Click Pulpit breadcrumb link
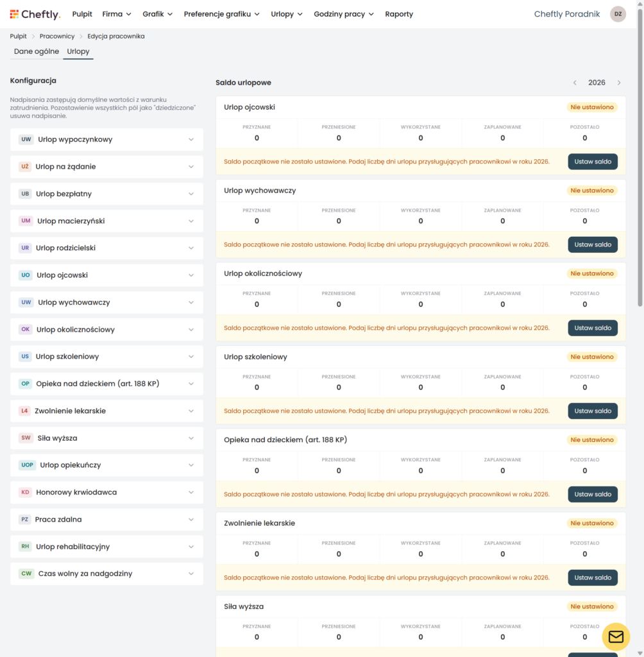Image resolution: width=644 pixels, height=657 pixels. 18,37
